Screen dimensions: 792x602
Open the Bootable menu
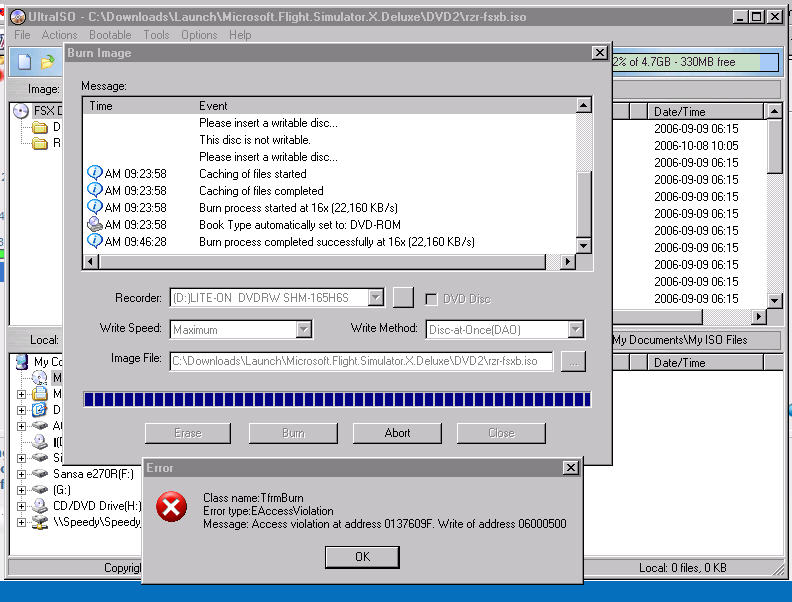(110, 35)
